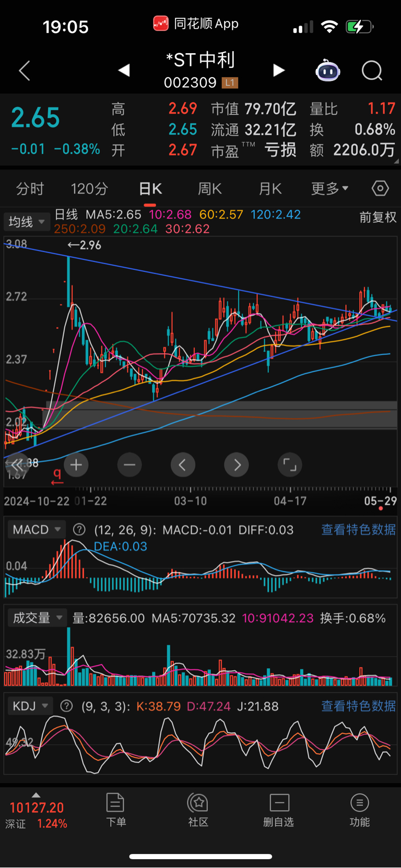Open the 成交量 indicator dropdown
The width and height of the screenshot is (401, 868).
pyautogui.click(x=37, y=618)
